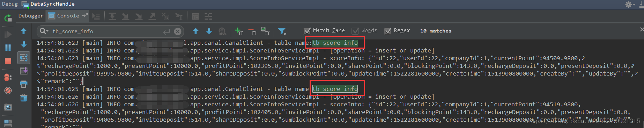Screen dimensions: 644x128
Task: Jump to the next search occurrence
Action: pos(209,31)
